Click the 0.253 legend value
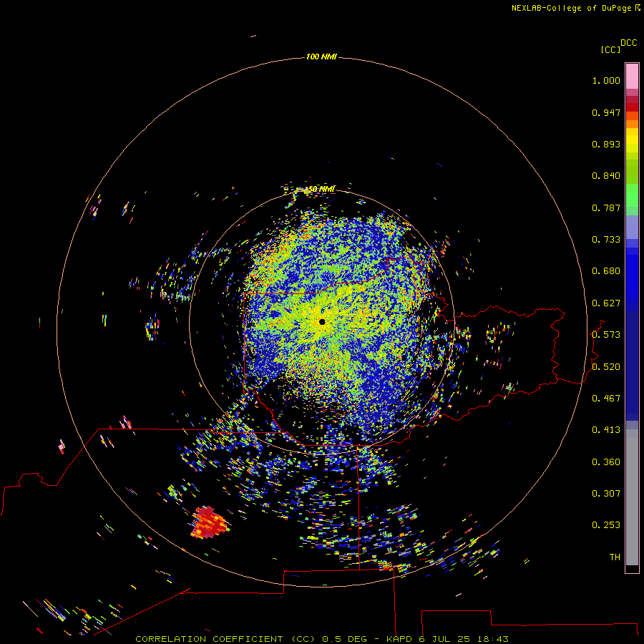 tap(606, 525)
